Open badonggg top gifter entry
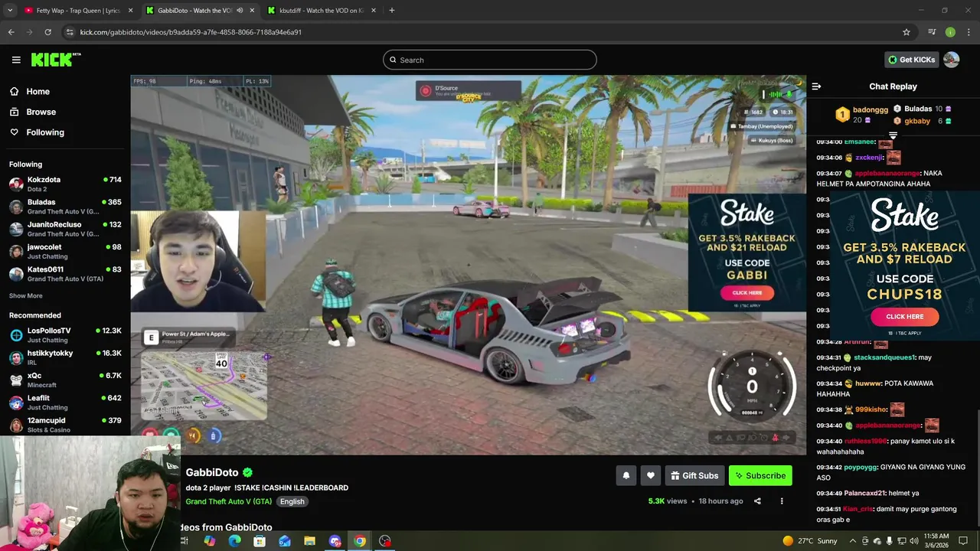 (x=862, y=115)
